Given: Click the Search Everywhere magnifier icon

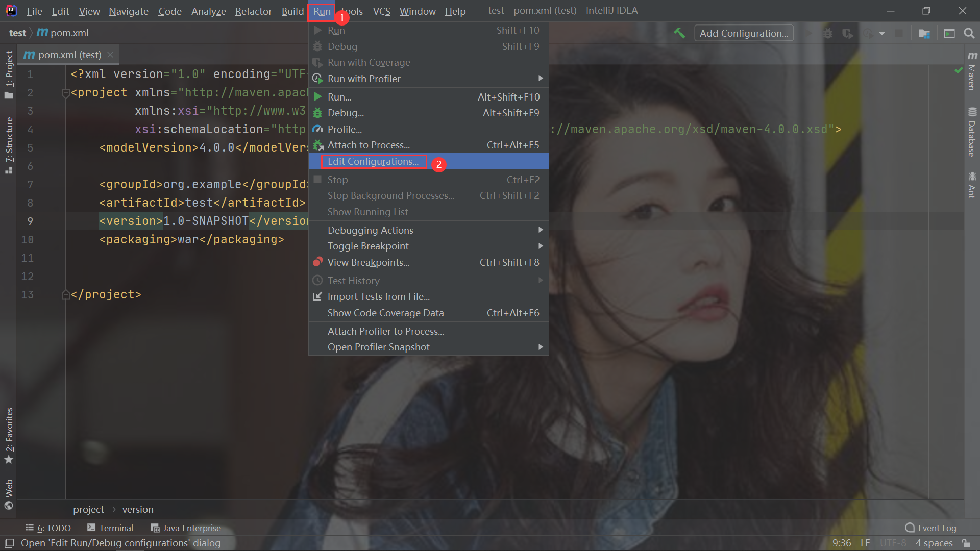Looking at the screenshot, I should pos(969,33).
